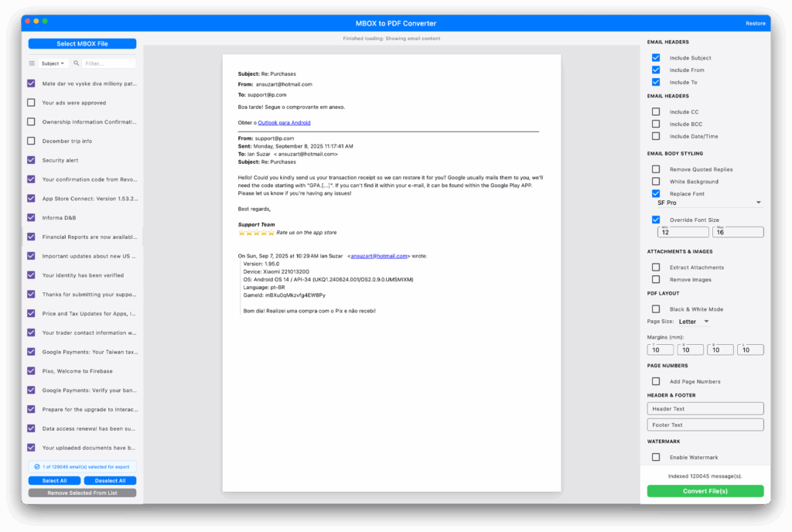Expand the SF Pro font dropdown

pos(709,203)
